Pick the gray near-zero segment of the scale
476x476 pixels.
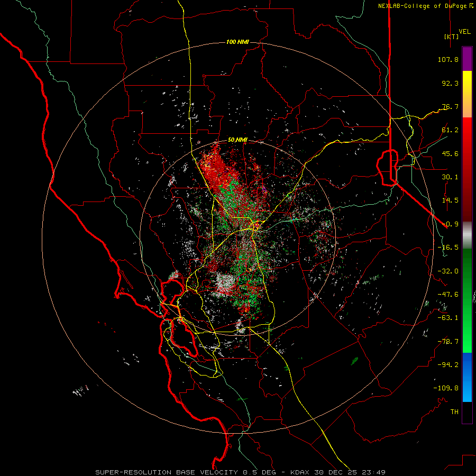tap(467, 235)
